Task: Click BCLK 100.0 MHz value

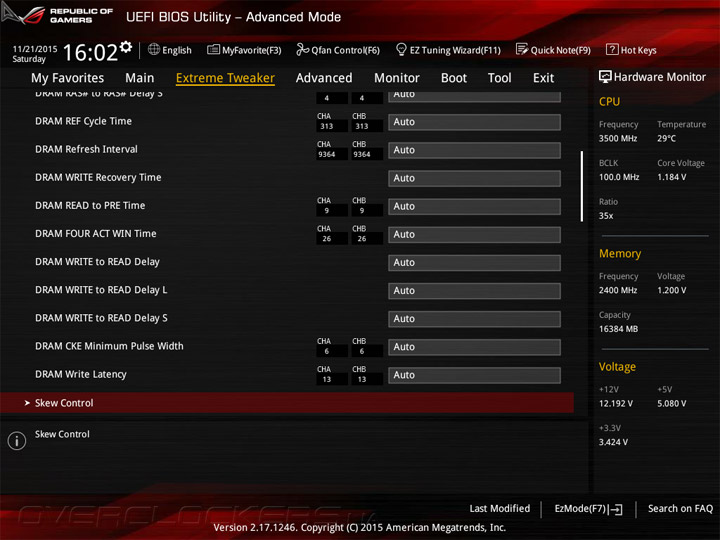Action: (619, 177)
